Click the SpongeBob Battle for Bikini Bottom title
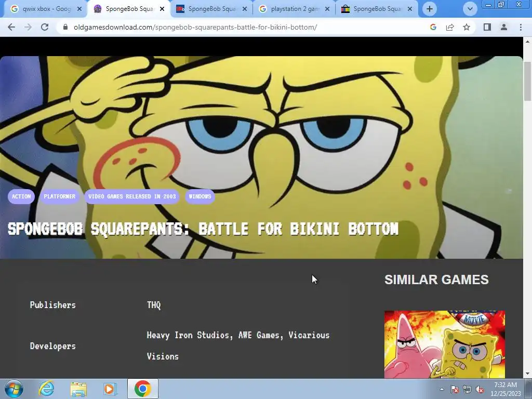The image size is (532, 399). pos(203,229)
